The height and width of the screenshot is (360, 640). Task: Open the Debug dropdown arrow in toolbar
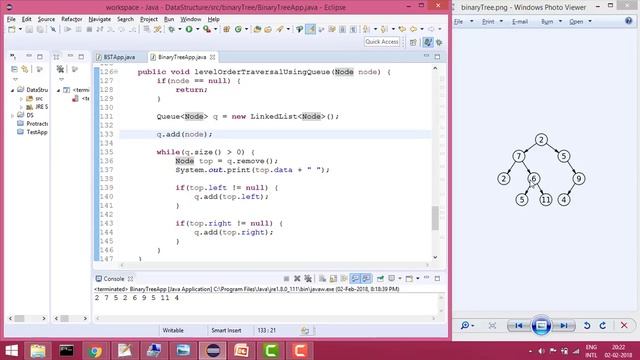point(180,29)
